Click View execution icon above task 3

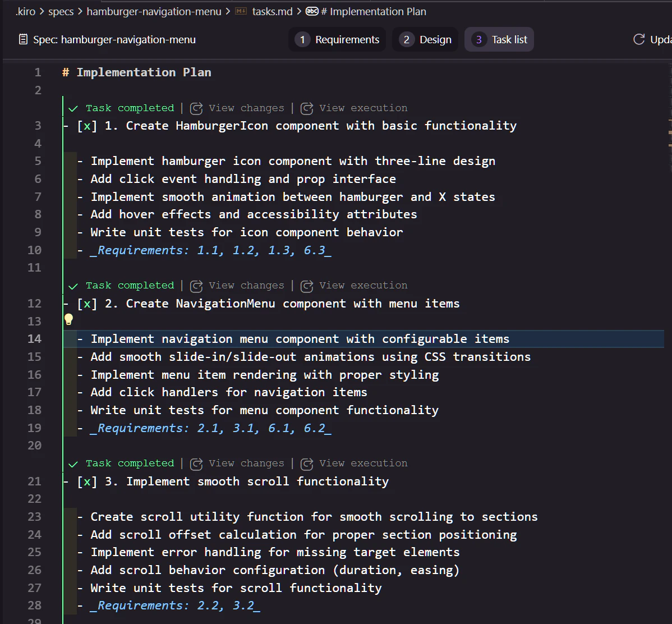click(x=307, y=464)
